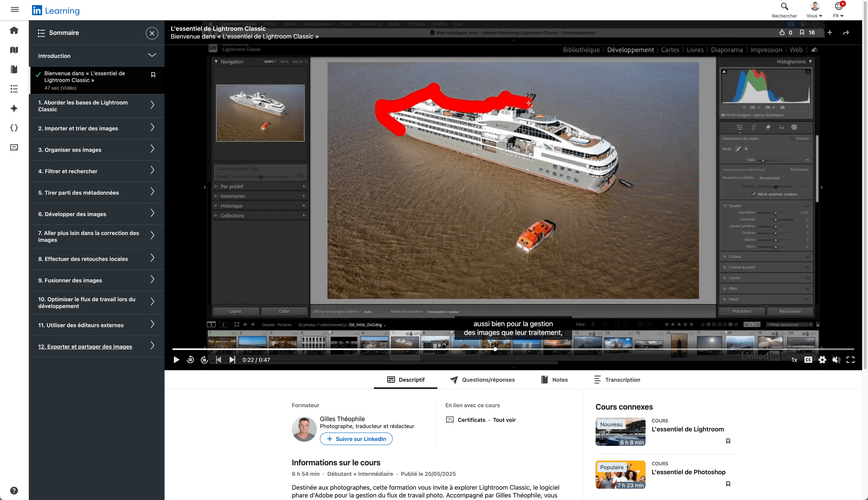Share the course with the arrow icon
868x500 pixels.
point(846,32)
